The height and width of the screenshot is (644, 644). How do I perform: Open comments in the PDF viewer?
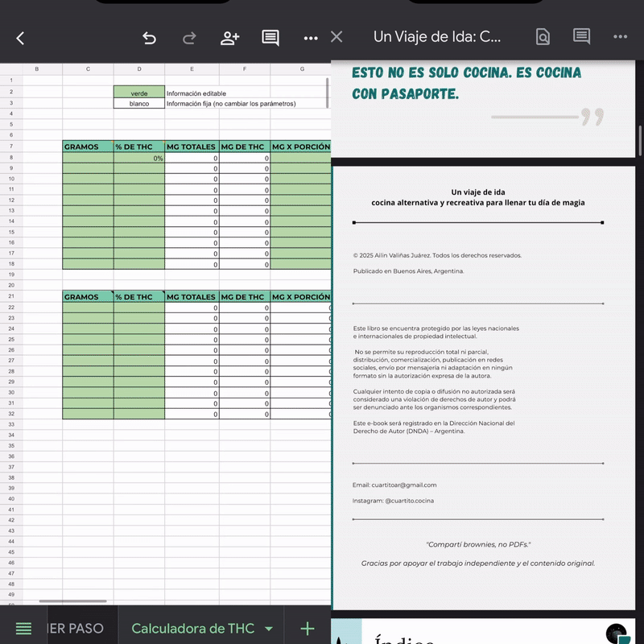[581, 36]
